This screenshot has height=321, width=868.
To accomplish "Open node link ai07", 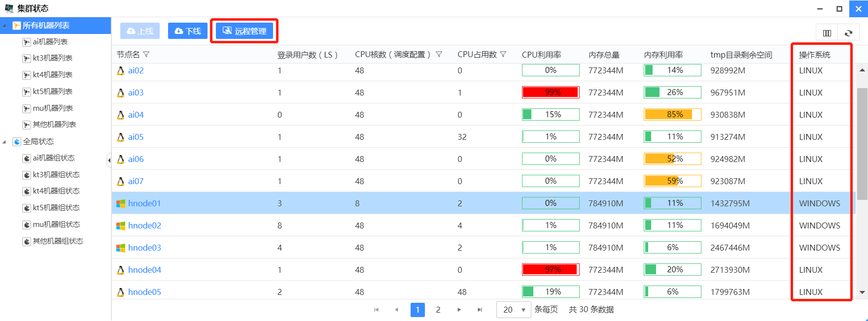I will 136,181.
